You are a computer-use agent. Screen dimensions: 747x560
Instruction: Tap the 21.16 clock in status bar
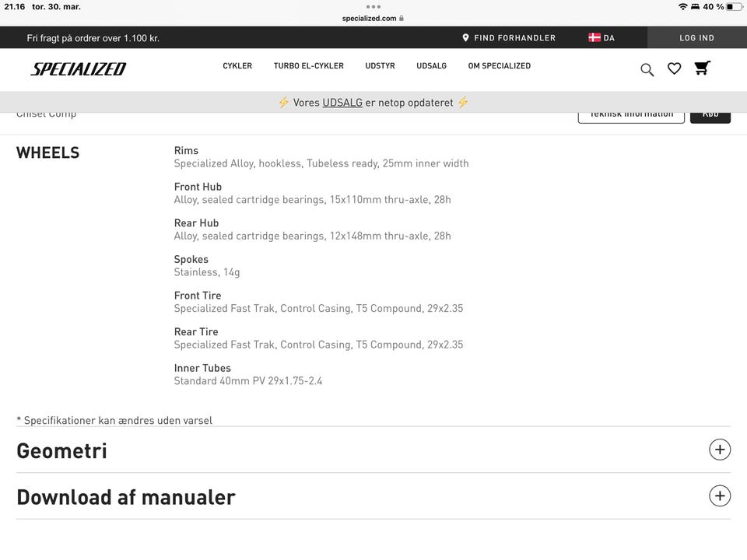pos(15,7)
